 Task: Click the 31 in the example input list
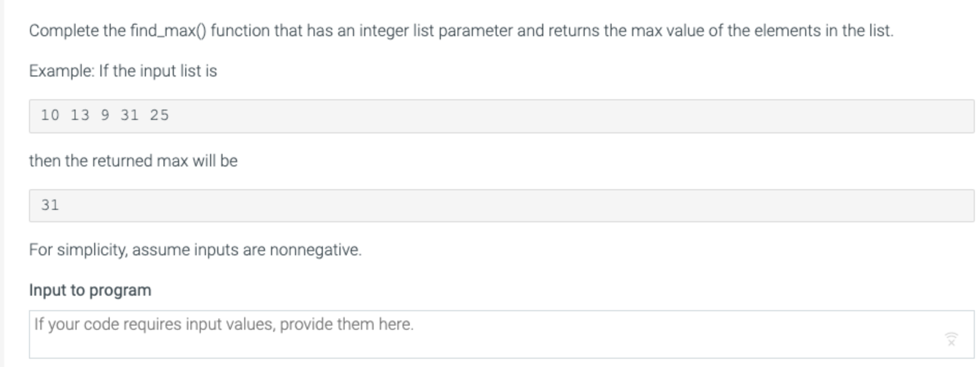pyautogui.click(x=130, y=115)
